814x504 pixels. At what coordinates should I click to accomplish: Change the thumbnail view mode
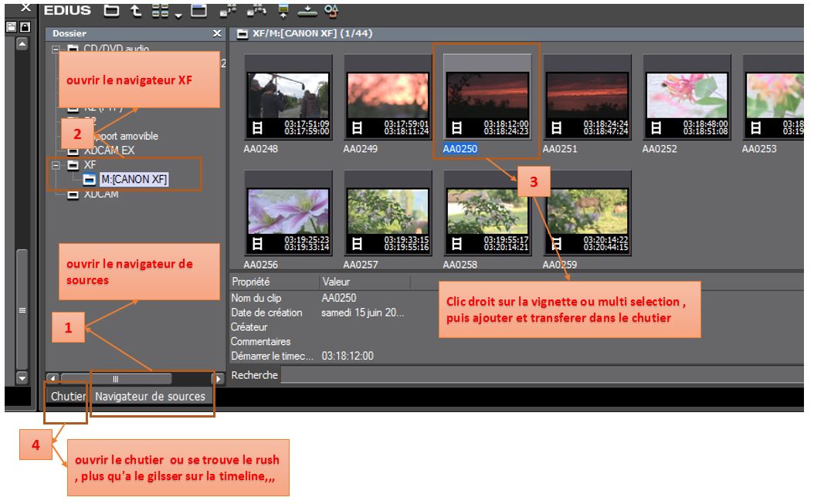(x=160, y=10)
